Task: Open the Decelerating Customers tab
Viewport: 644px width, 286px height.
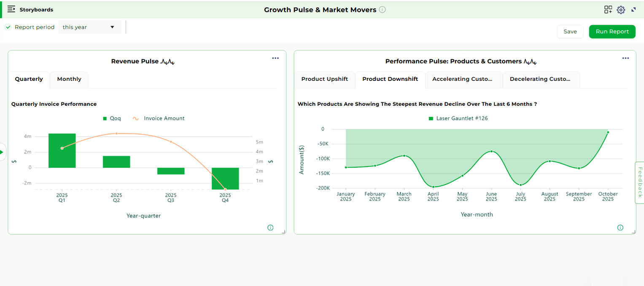Action: (x=540, y=79)
